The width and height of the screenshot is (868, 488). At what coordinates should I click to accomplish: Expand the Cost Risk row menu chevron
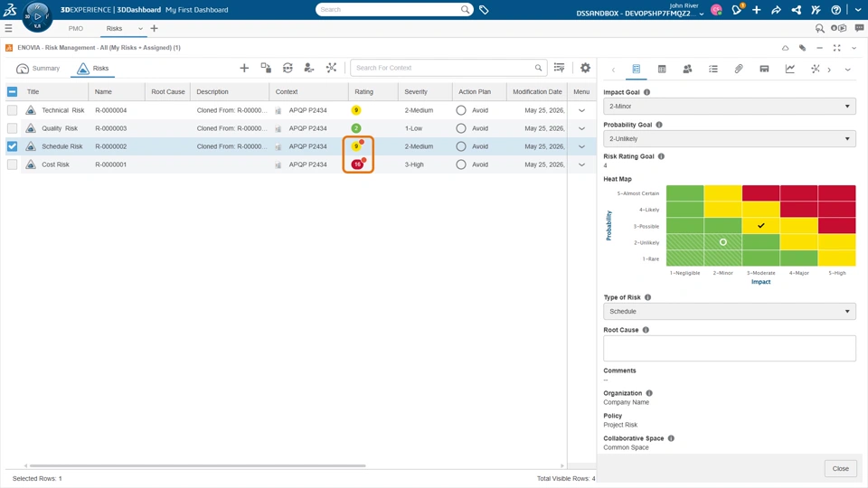click(x=581, y=164)
